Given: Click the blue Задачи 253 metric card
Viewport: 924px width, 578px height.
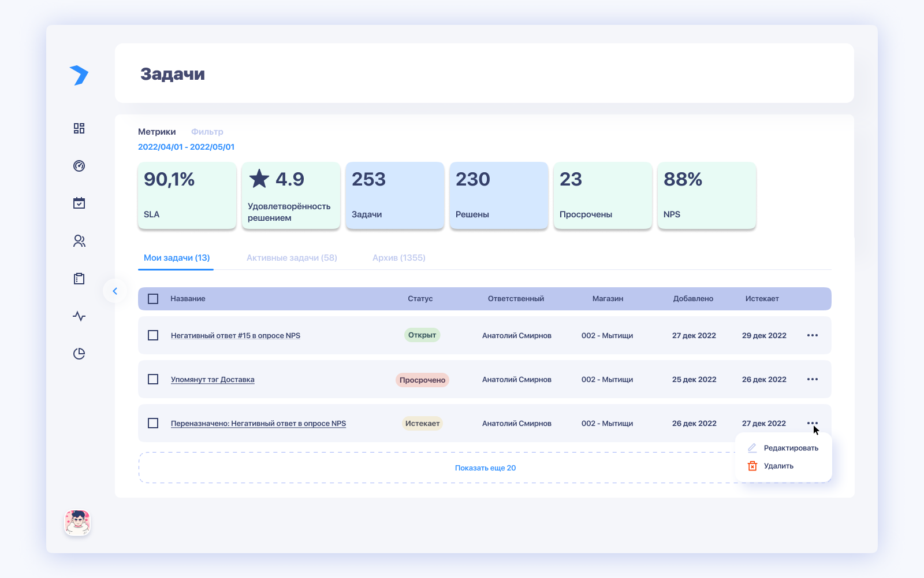Looking at the screenshot, I should [x=395, y=195].
